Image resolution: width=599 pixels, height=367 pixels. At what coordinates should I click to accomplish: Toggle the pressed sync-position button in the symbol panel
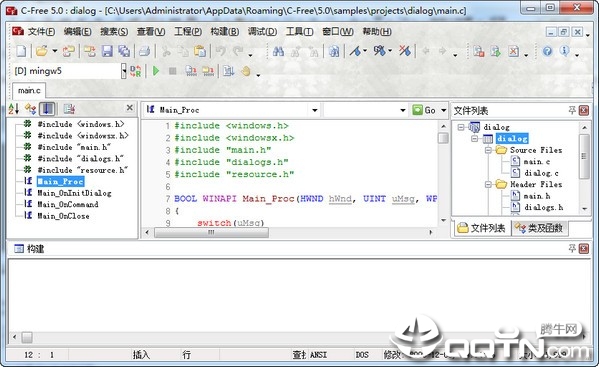click(47, 109)
